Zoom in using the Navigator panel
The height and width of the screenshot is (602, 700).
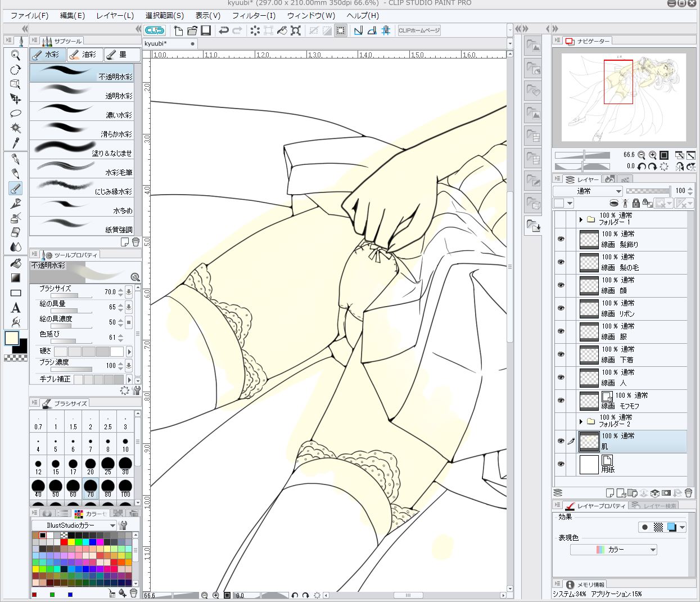(x=653, y=155)
